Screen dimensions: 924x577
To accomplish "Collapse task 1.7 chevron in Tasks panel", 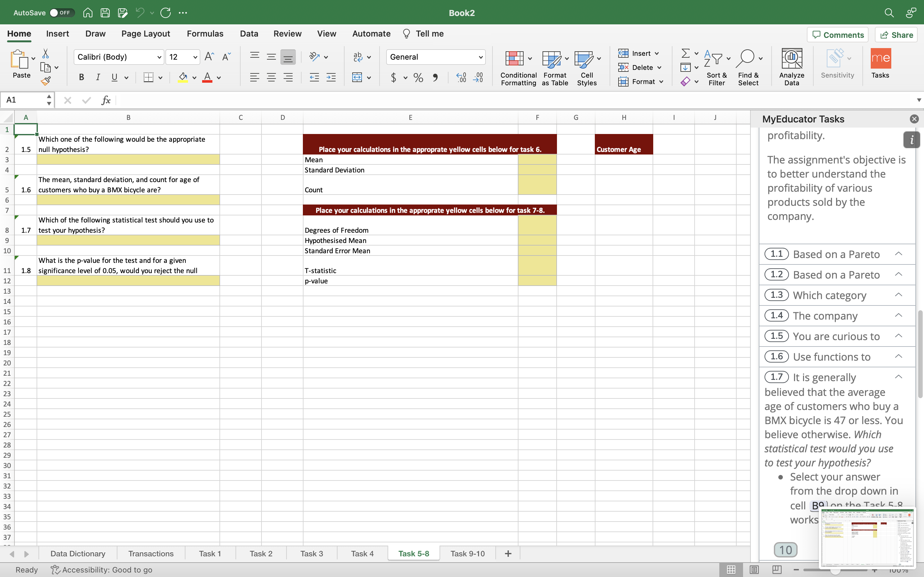I will pos(898,377).
